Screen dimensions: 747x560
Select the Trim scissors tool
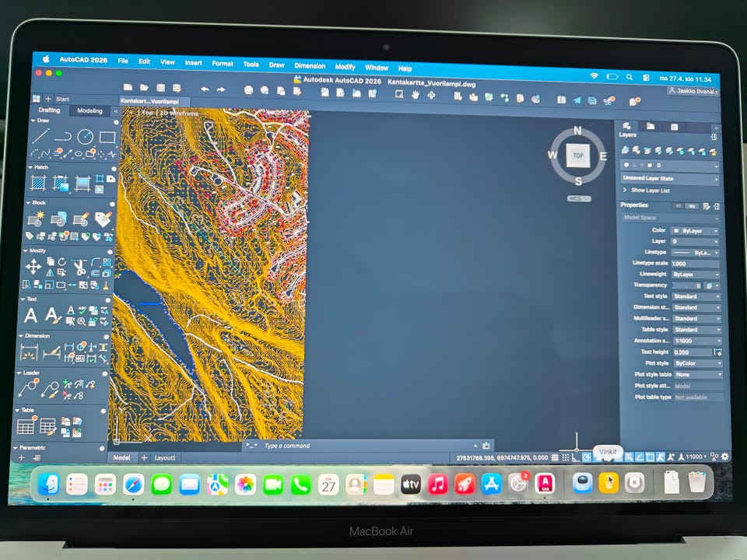(x=79, y=267)
